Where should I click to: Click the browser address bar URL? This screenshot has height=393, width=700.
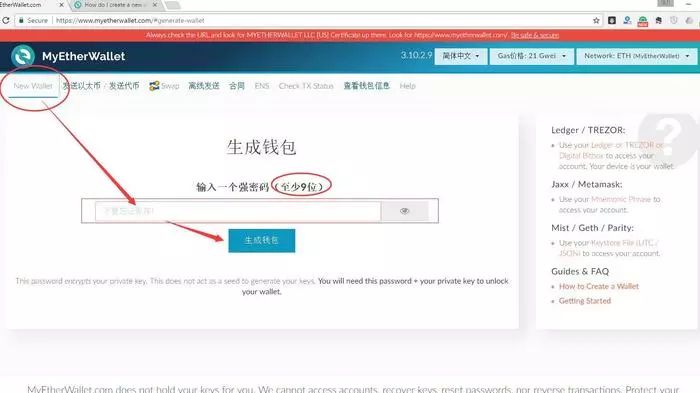coord(130,21)
